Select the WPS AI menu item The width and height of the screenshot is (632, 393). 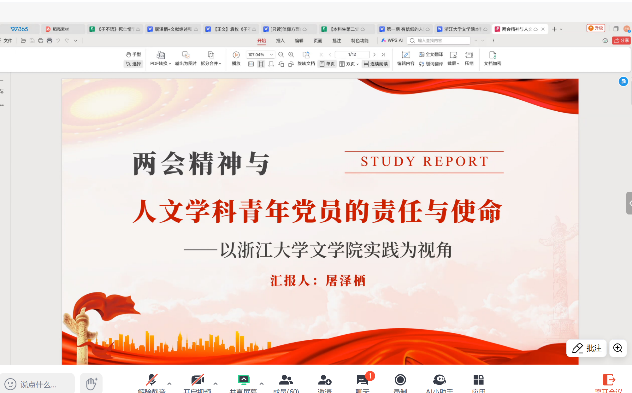pos(392,41)
